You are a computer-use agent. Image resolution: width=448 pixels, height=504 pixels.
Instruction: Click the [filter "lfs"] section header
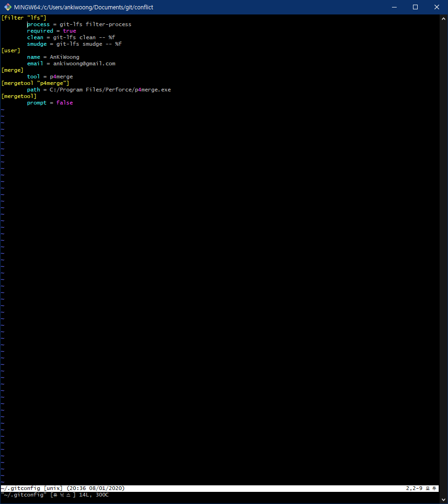coord(23,17)
